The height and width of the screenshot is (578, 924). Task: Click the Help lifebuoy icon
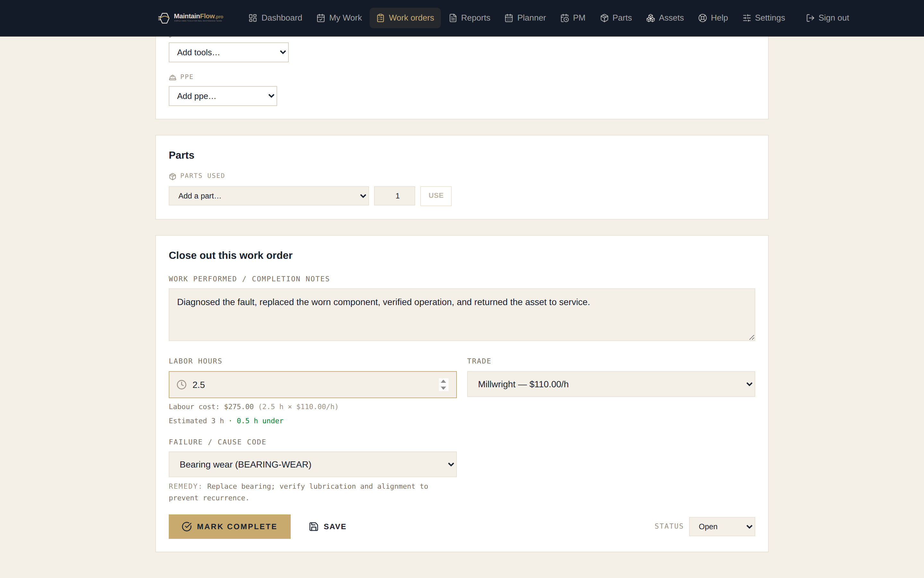point(703,18)
